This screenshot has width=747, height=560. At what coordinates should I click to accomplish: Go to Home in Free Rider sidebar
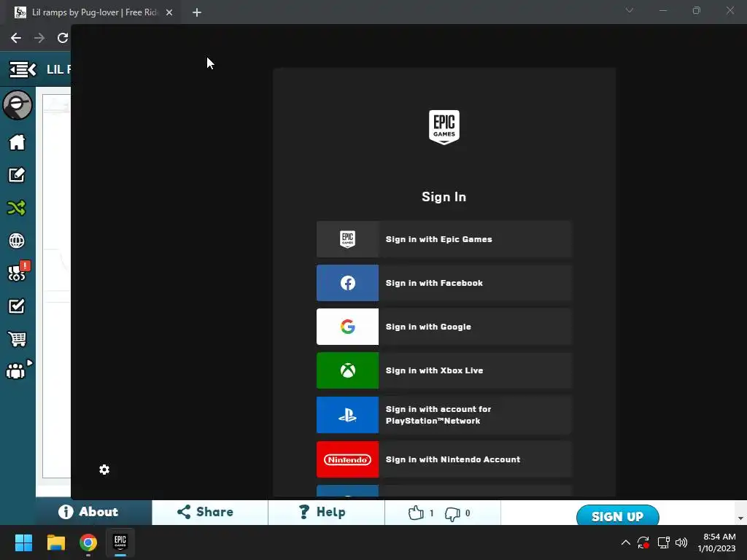pyautogui.click(x=18, y=142)
